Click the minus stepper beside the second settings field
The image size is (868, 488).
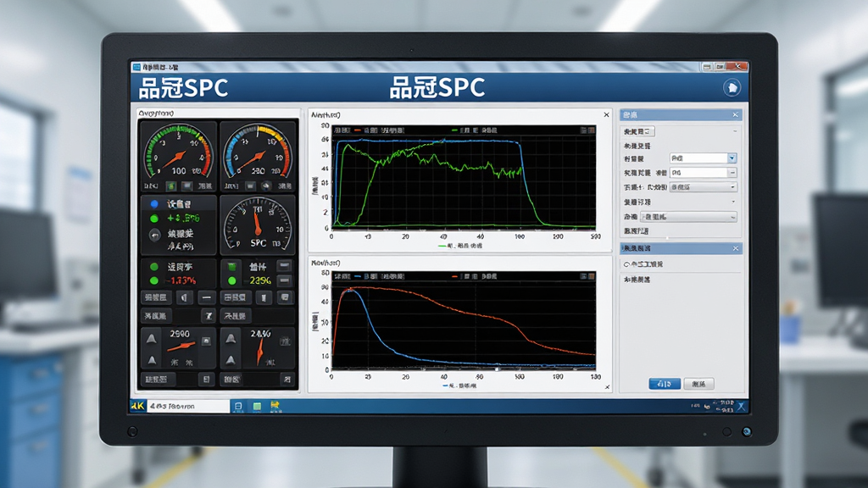coord(732,173)
